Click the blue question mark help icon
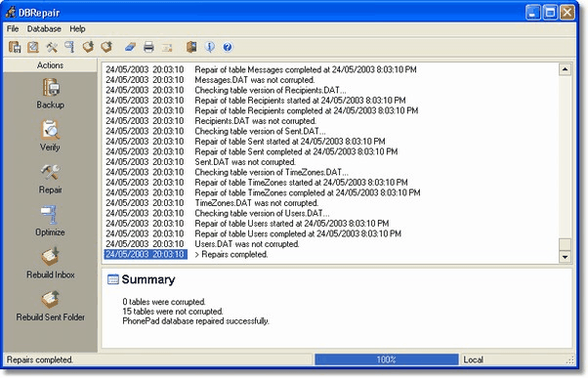 click(x=228, y=47)
